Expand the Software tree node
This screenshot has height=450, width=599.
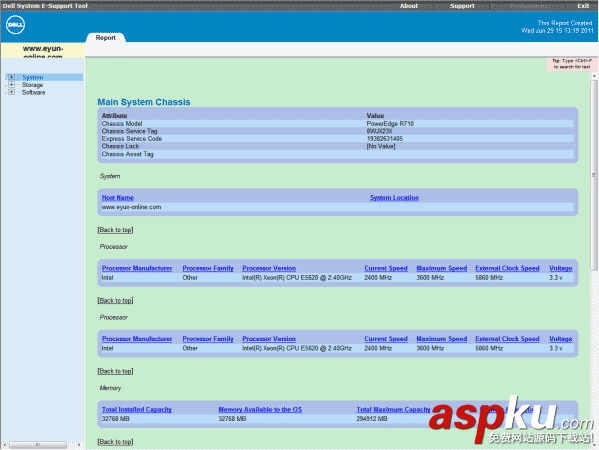(x=11, y=92)
